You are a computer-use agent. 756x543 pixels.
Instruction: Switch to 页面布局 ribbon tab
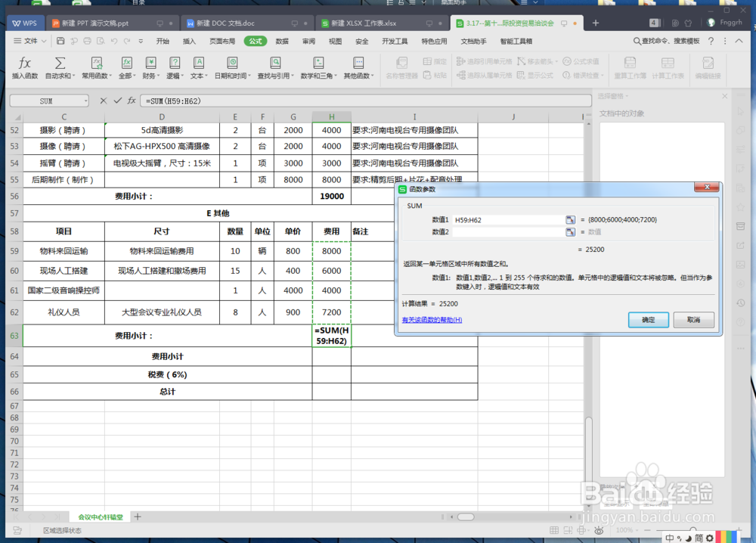(222, 42)
